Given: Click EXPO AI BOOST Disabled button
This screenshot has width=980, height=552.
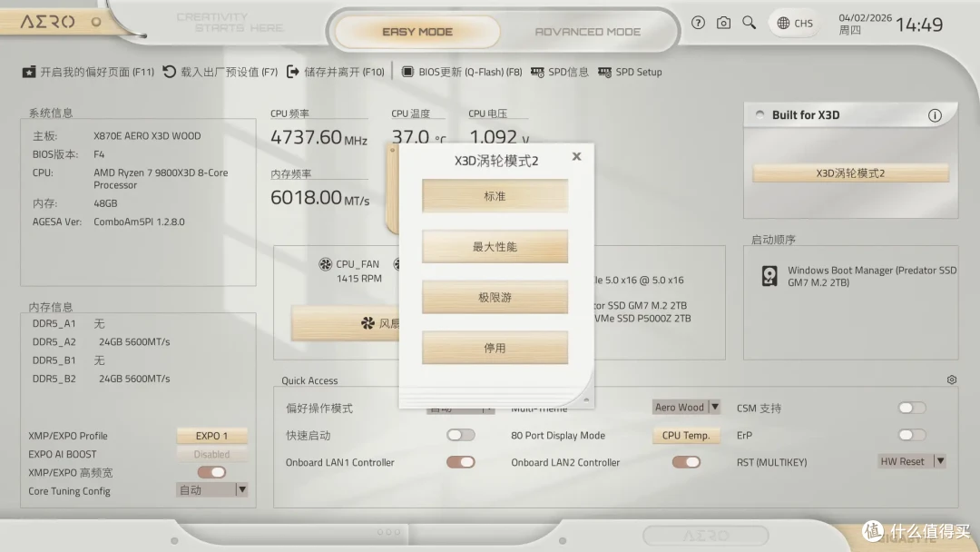Looking at the screenshot, I should (x=211, y=455).
